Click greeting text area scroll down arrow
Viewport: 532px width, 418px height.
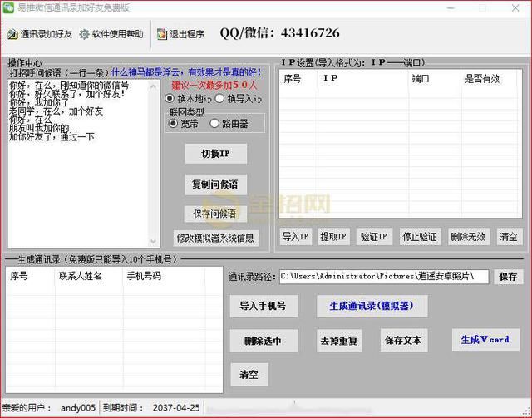pyautogui.click(x=153, y=241)
